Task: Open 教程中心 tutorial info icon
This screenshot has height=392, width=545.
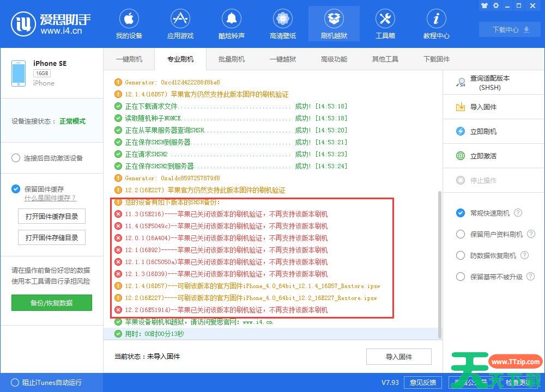Action: [x=436, y=20]
